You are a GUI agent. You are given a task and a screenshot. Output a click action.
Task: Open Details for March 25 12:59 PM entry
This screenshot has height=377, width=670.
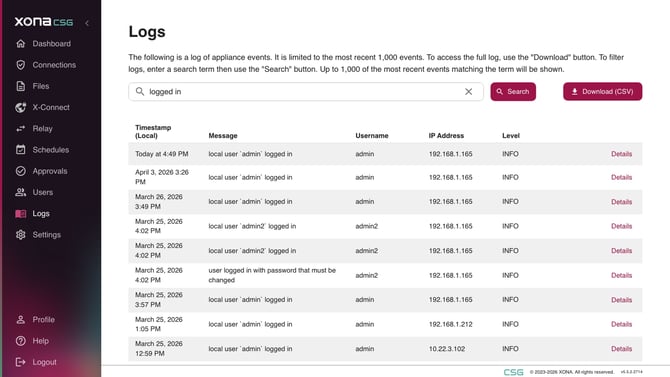[621, 349]
